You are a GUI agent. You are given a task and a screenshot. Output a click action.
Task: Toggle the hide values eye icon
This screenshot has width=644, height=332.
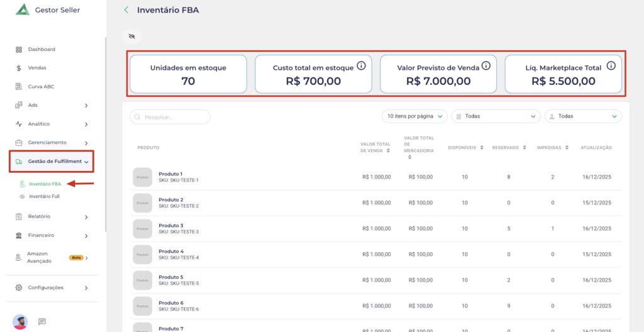(131, 36)
